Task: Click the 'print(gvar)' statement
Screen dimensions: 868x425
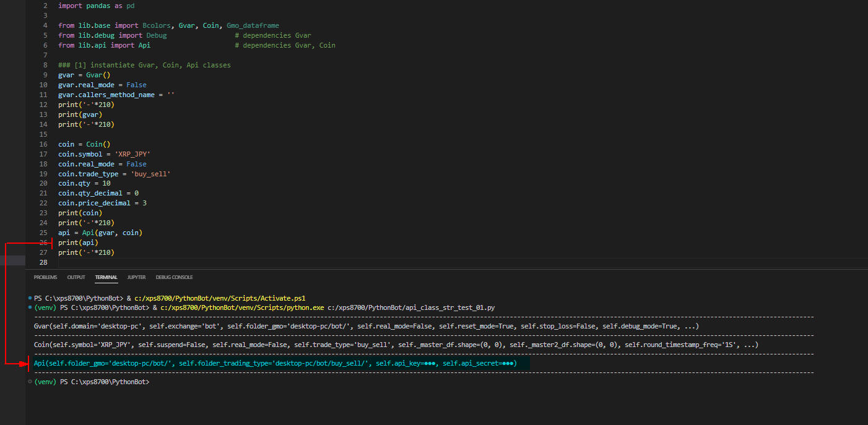Action: pos(80,114)
